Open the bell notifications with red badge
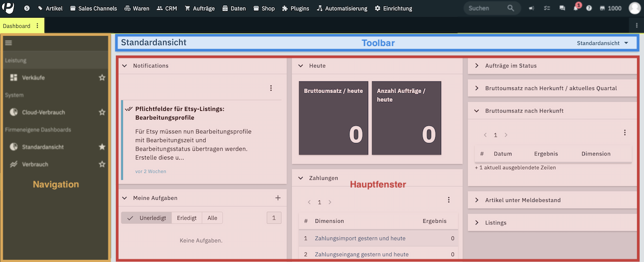 576,8
